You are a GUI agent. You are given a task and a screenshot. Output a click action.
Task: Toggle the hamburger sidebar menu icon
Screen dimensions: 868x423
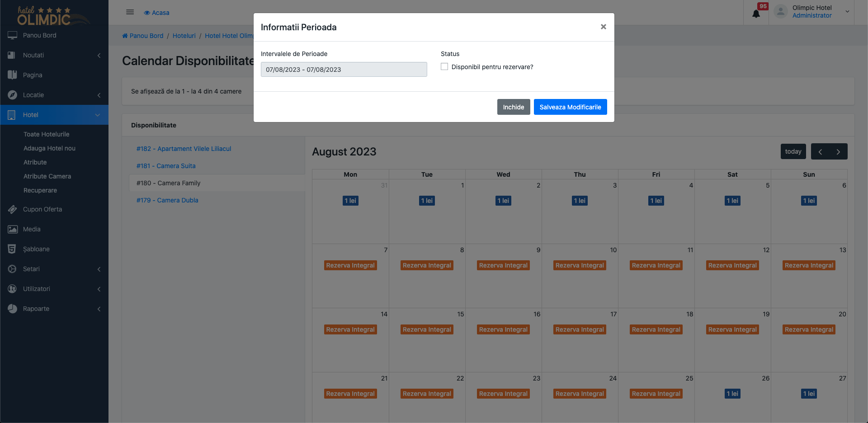pos(130,12)
